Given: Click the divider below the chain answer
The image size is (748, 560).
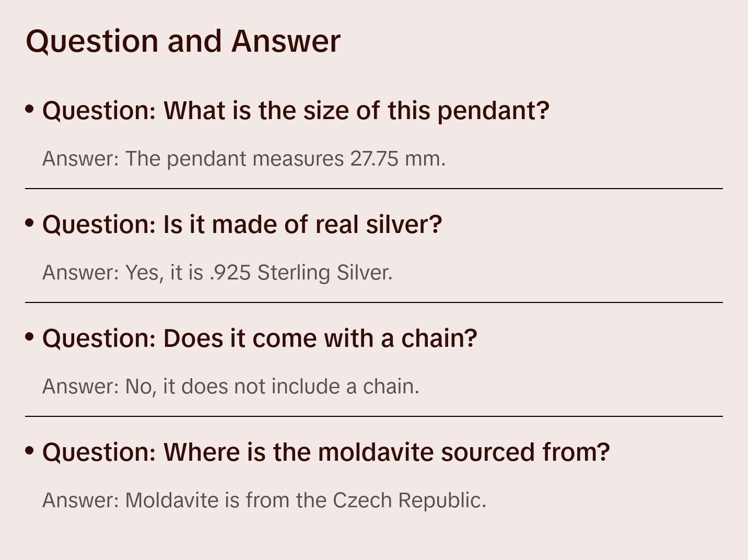Looking at the screenshot, I should tap(374, 416).
